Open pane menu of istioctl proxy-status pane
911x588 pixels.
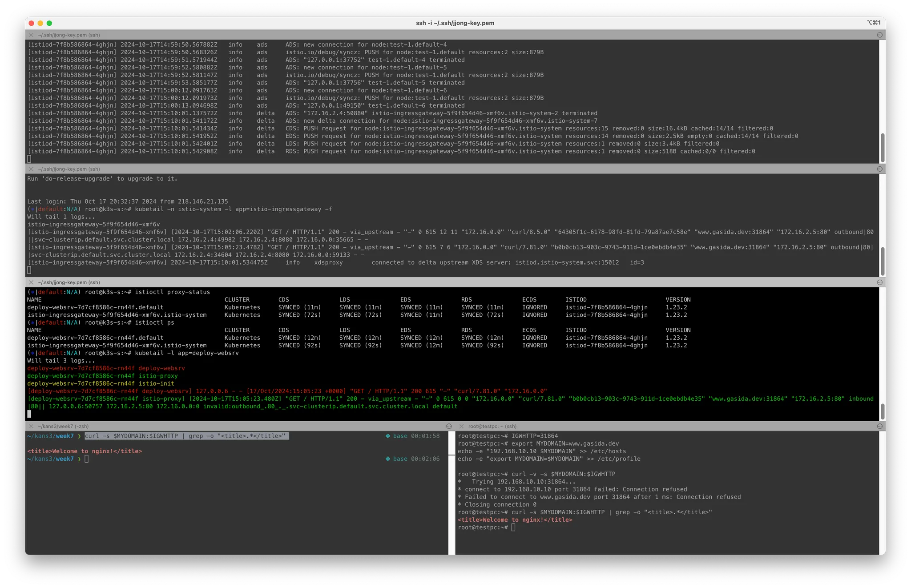pyautogui.click(x=879, y=282)
